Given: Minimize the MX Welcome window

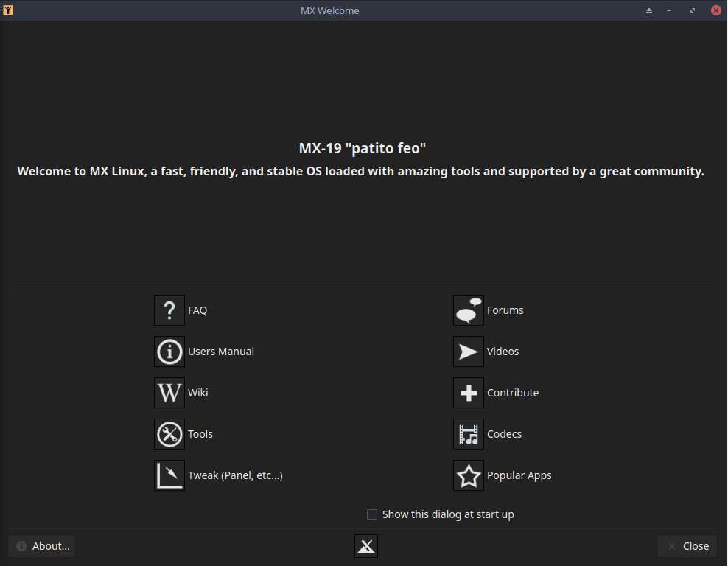Looking at the screenshot, I should point(669,10).
